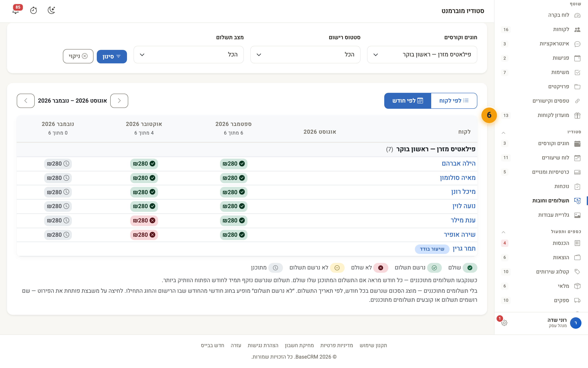Click the קטלוג שירותים tag icon

pos(577,272)
